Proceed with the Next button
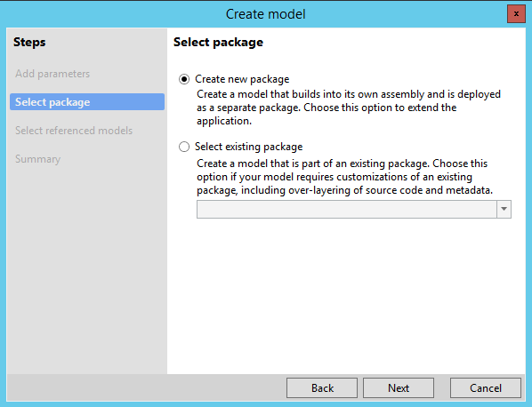The height and width of the screenshot is (407, 532). coord(399,388)
